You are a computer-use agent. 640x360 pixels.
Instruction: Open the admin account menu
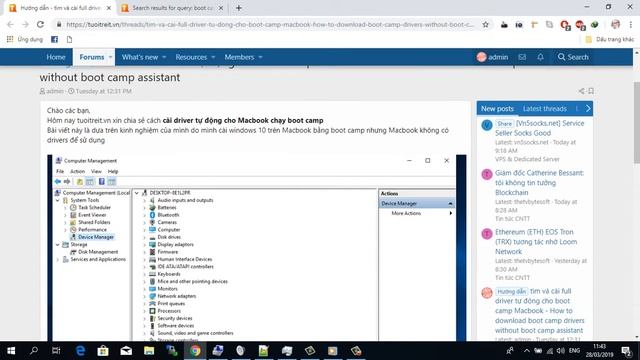pyautogui.click(x=492, y=57)
